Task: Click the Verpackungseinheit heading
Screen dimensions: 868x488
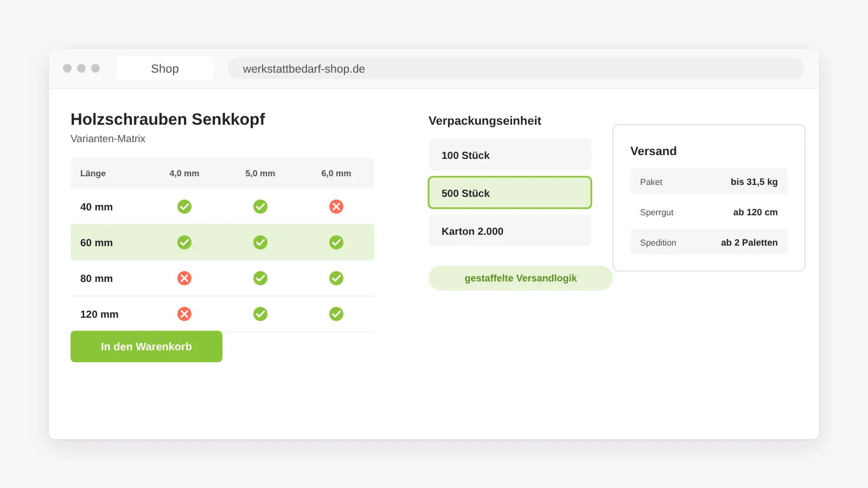Action: coord(485,121)
